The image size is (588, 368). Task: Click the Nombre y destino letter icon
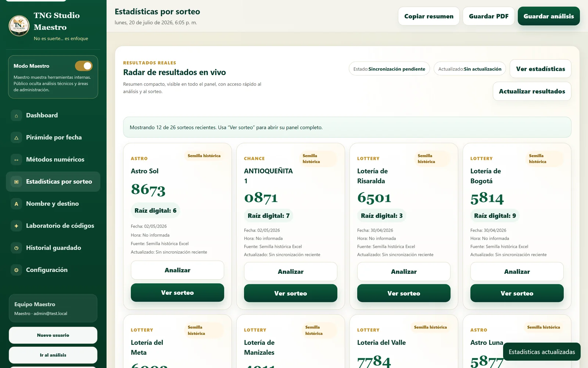point(16,204)
